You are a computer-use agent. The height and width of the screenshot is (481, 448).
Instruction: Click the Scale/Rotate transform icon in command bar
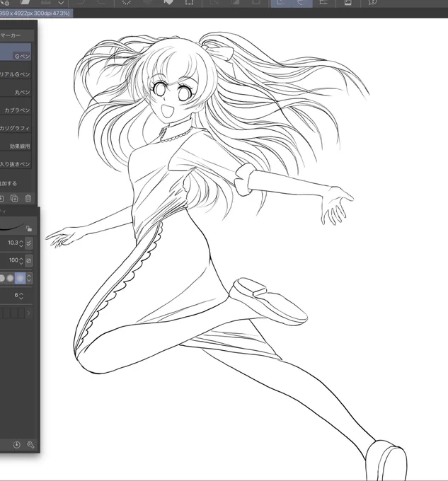click(189, 2)
